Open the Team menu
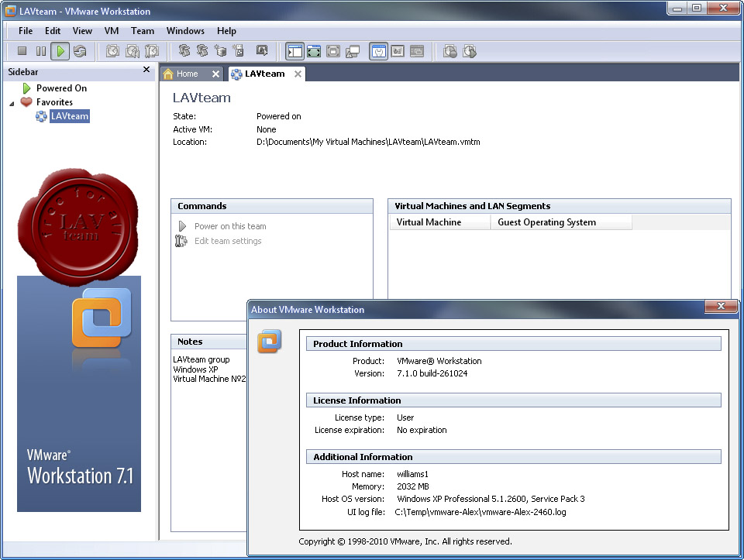 tap(143, 31)
